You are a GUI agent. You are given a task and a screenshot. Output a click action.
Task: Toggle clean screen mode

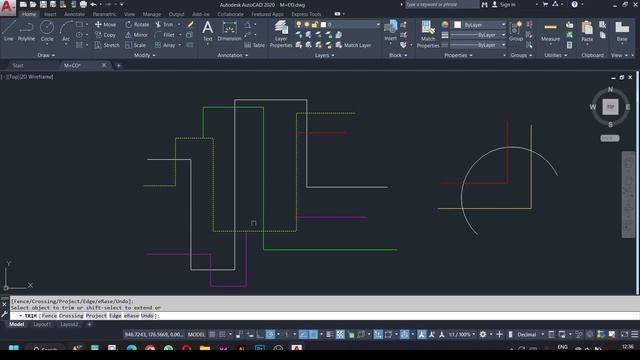(x=624, y=334)
